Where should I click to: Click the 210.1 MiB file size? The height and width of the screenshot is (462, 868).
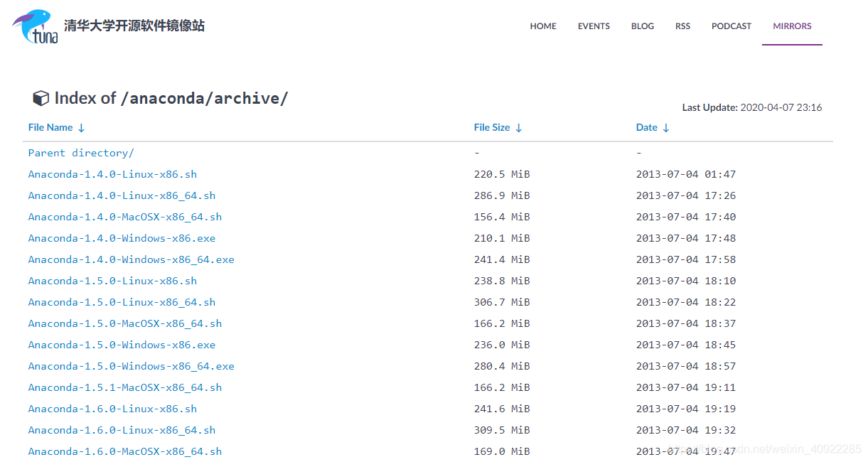[x=502, y=238]
